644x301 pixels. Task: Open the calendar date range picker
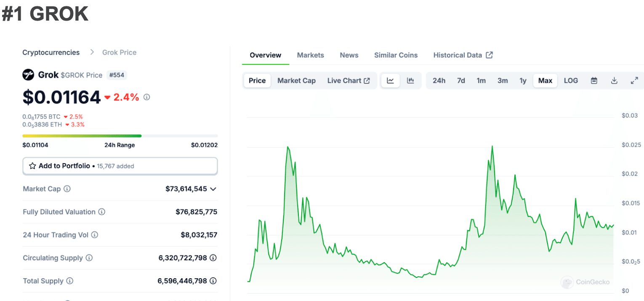594,81
